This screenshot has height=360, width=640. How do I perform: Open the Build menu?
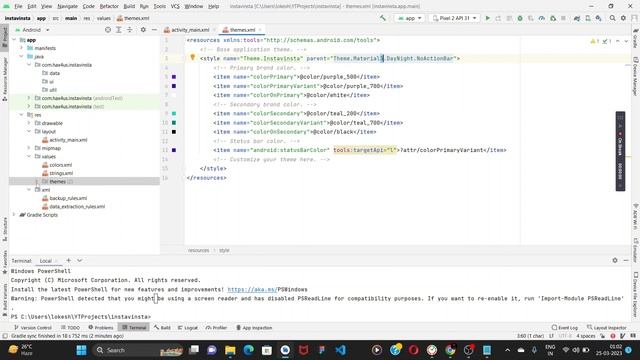(x=129, y=6)
